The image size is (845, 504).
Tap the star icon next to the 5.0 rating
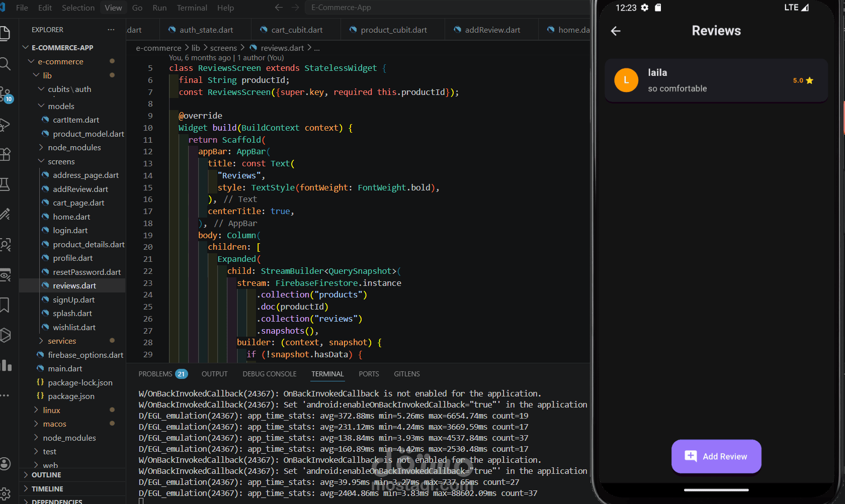coord(809,80)
